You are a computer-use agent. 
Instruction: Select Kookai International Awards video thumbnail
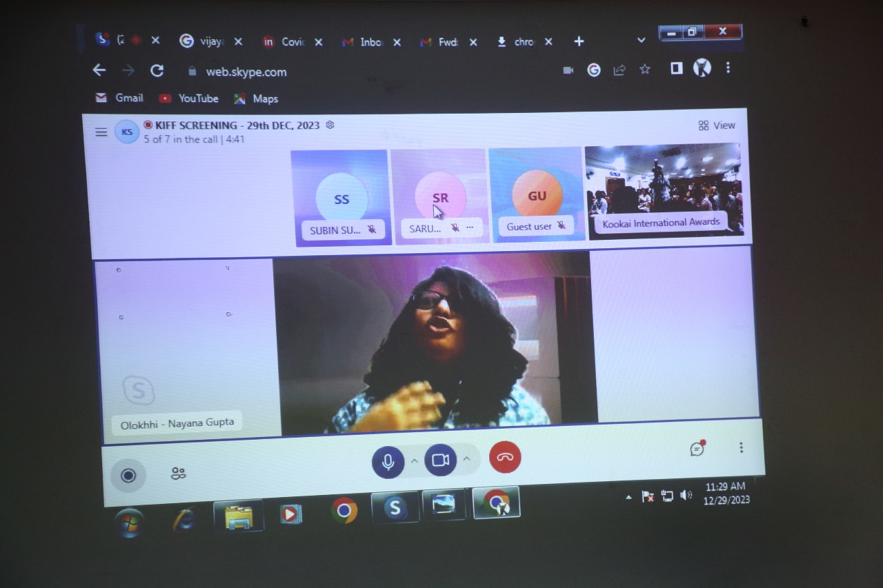[663, 189]
